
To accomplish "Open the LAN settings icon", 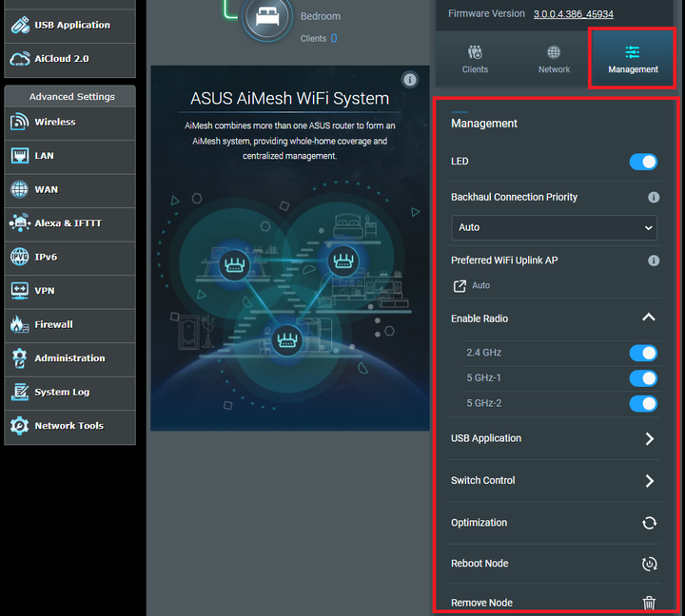I will [19, 155].
